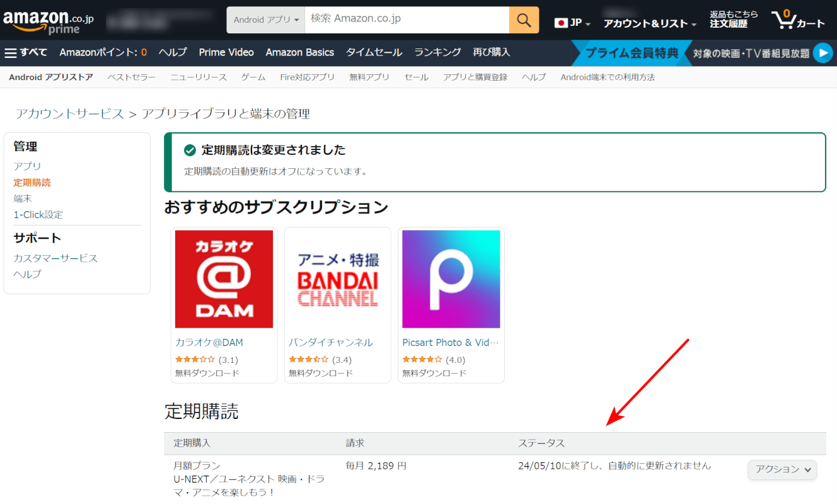Click the 24/05/10に終了し status text
This screenshot has width=837, height=504.
pos(614,466)
